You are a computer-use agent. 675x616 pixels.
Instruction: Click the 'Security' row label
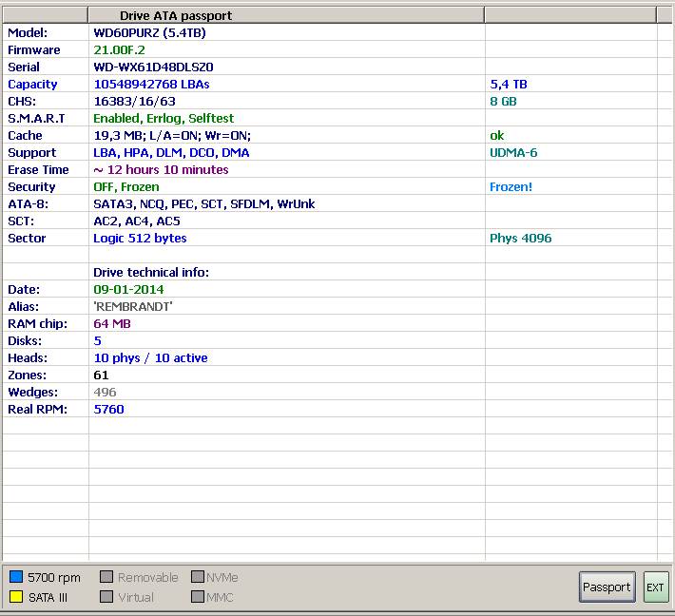(31, 187)
